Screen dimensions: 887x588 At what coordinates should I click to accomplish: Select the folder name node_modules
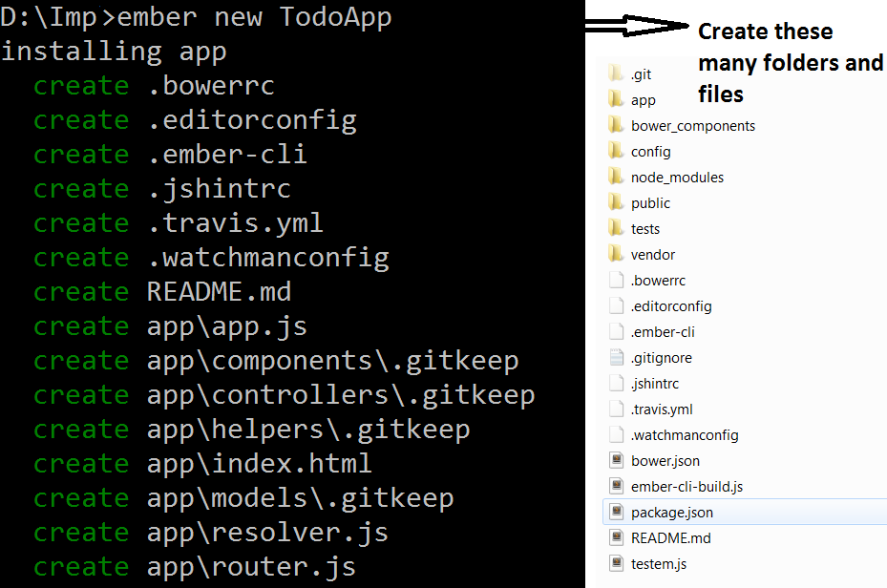[677, 178]
